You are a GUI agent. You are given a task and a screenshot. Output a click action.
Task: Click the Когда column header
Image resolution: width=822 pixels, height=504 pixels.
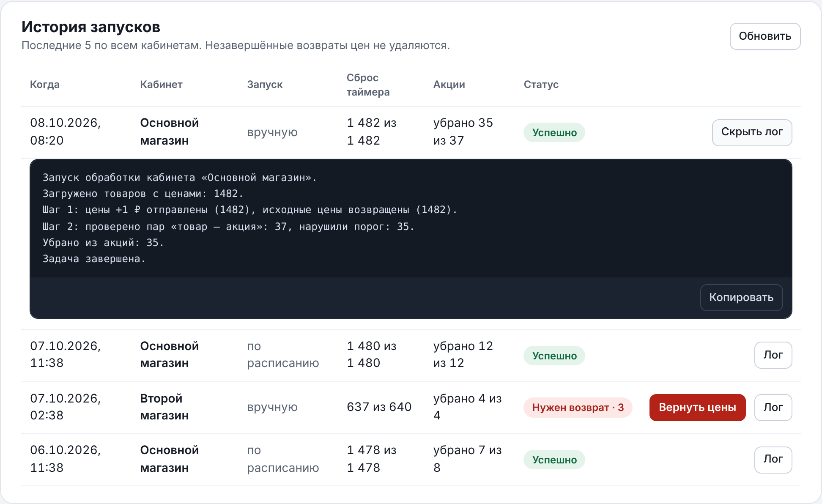45,85
